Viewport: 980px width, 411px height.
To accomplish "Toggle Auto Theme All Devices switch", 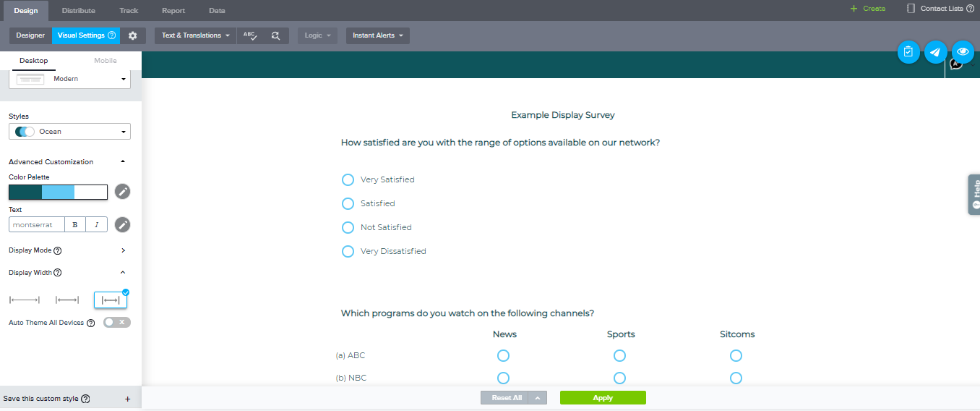I will (116, 323).
